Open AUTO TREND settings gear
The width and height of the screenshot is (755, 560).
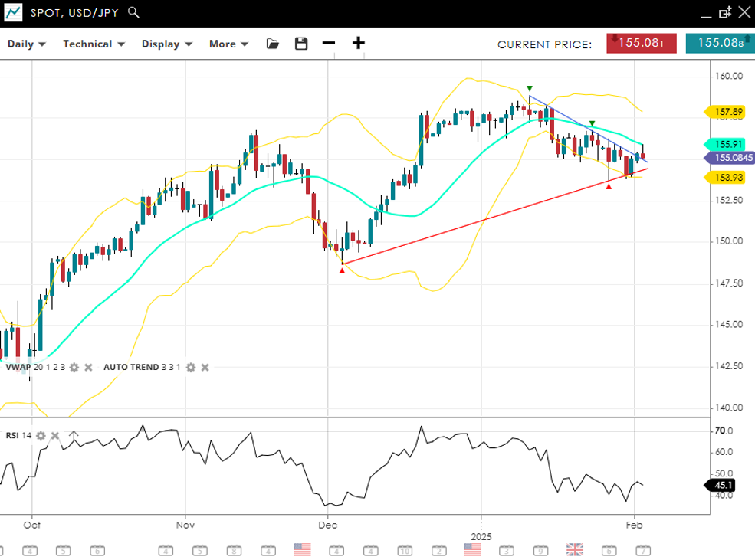click(x=191, y=368)
